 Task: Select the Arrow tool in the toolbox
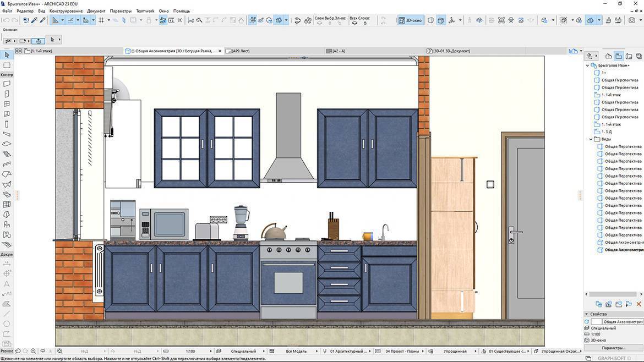7,55
